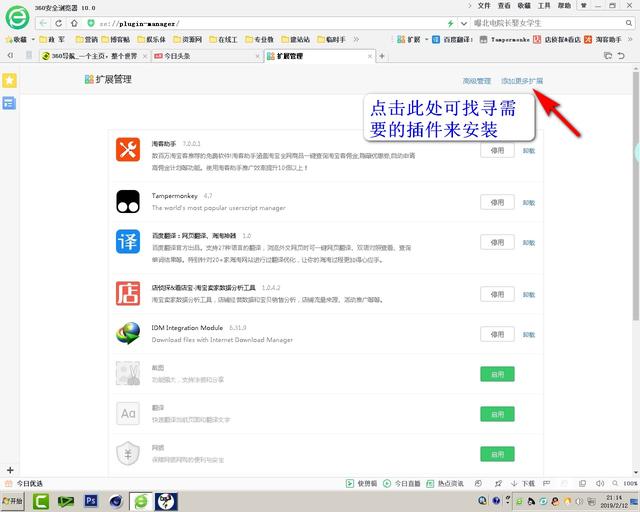This screenshot has height=512, width=640.
Task: Enable the 截图 extension with 启用
Action: (x=497, y=374)
